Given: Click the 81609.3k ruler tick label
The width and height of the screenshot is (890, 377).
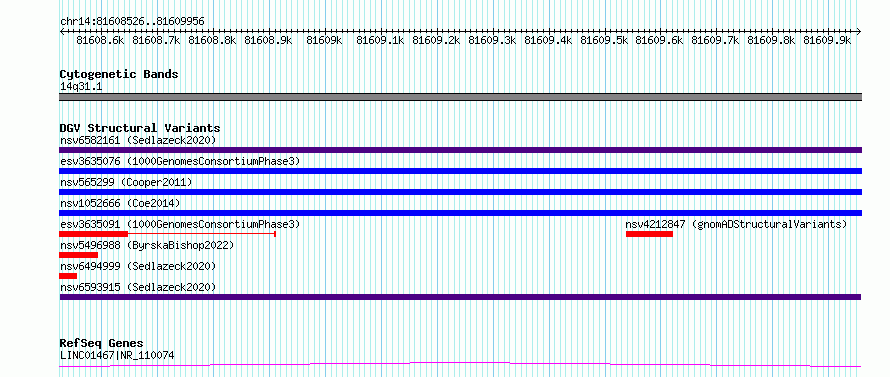Looking at the screenshot, I should tap(492, 40).
